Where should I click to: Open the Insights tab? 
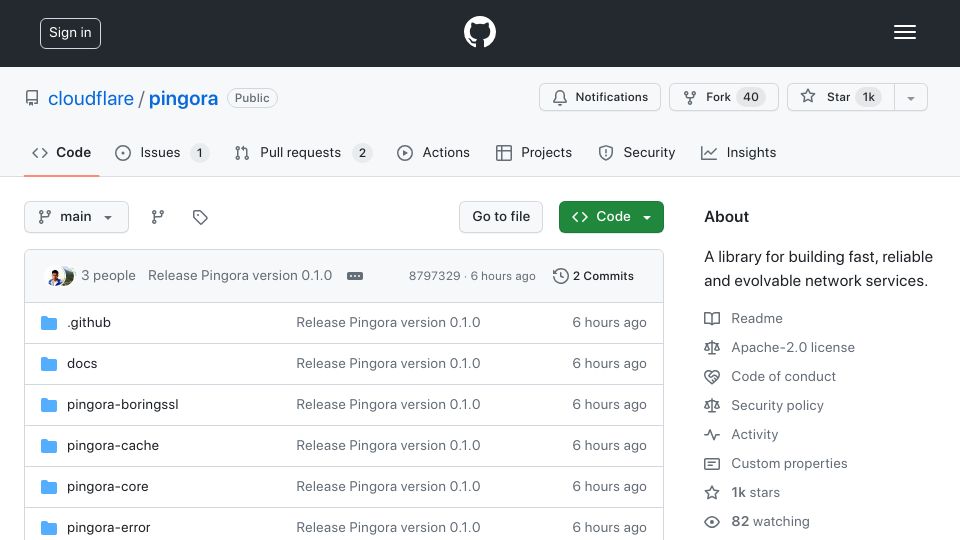[738, 152]
